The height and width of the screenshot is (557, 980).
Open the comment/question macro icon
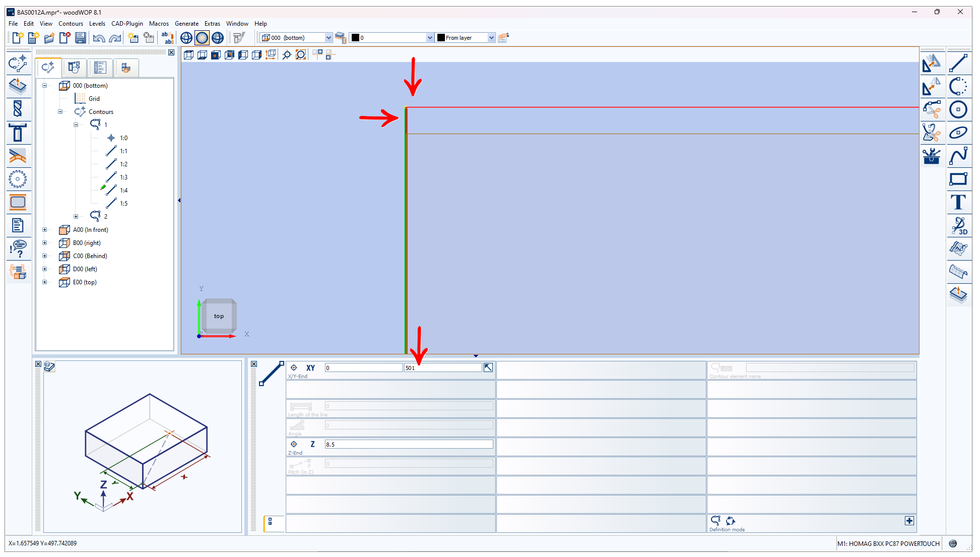point(18,249)
